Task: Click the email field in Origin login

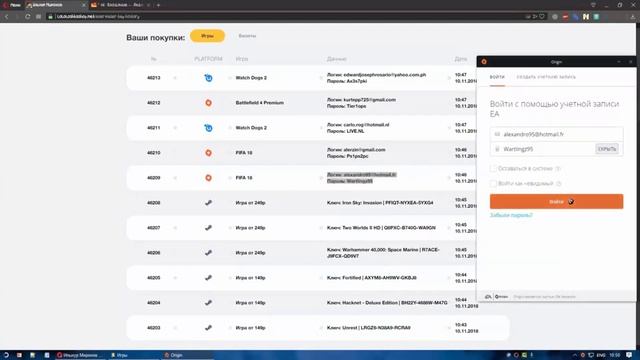Action: point(556,134)
